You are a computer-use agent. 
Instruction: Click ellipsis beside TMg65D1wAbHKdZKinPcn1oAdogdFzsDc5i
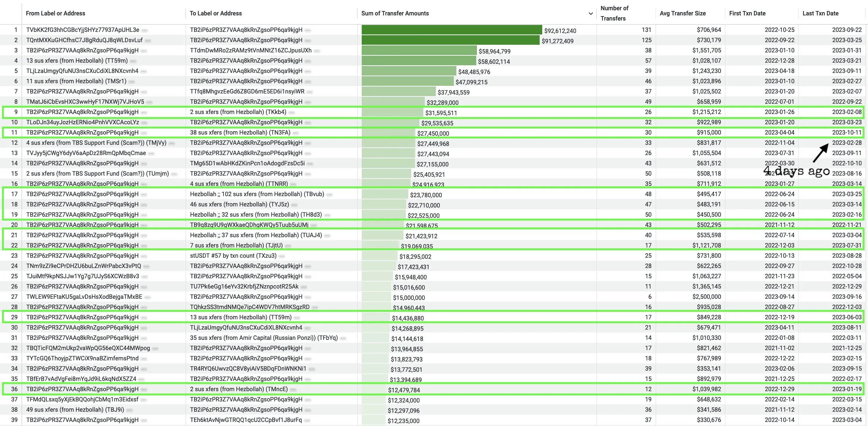pos(310,164)
